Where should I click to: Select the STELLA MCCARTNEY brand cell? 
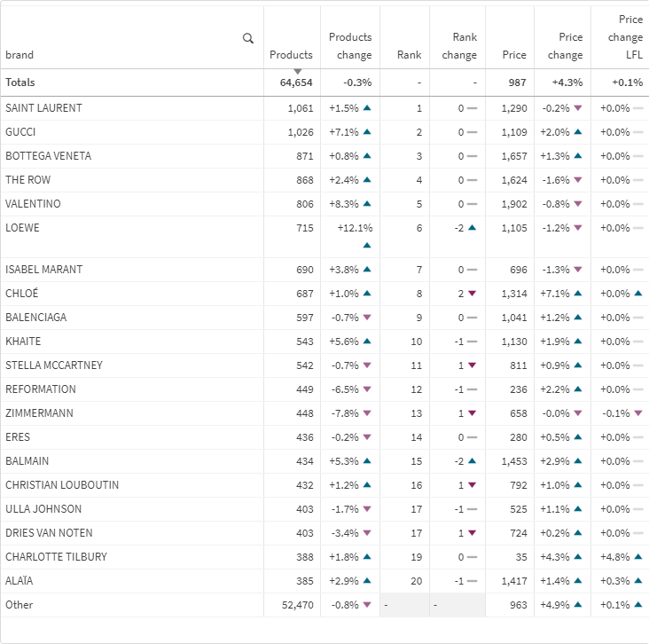click(132, 365)
